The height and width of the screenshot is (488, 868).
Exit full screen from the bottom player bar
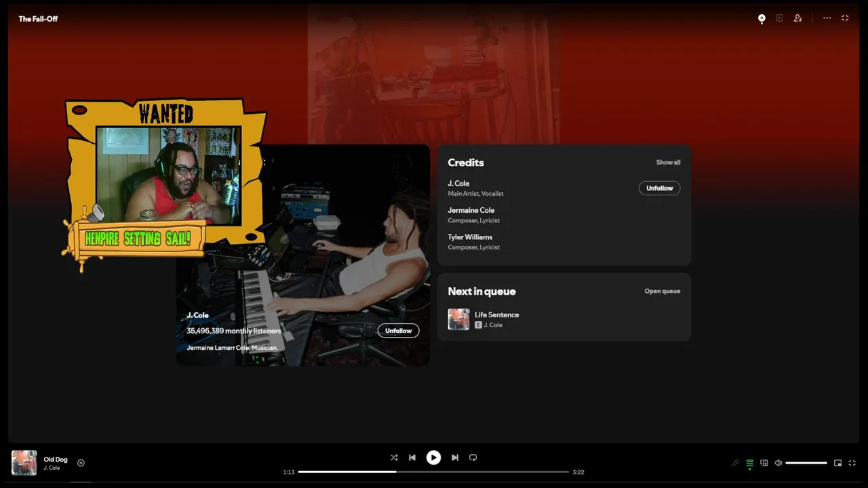(x=852, y=463)
